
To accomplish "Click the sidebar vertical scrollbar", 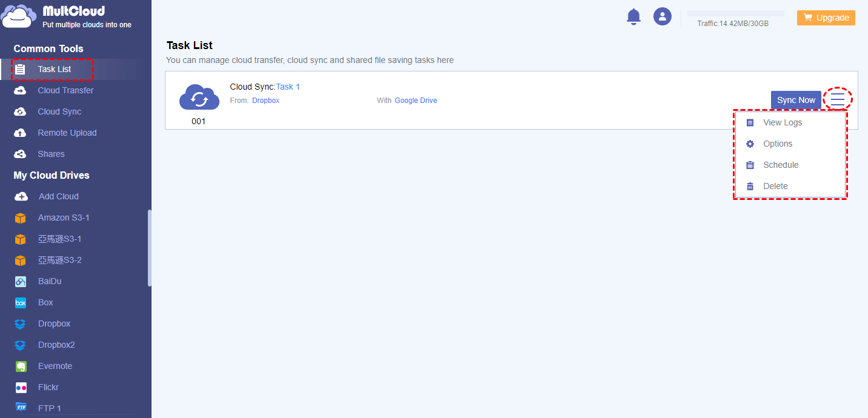I will coord(149,248).
